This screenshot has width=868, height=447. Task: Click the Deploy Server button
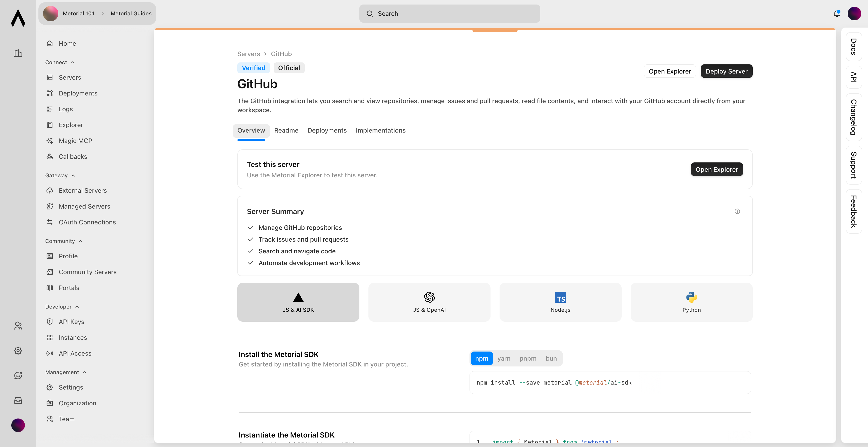[x=726, y=71]
